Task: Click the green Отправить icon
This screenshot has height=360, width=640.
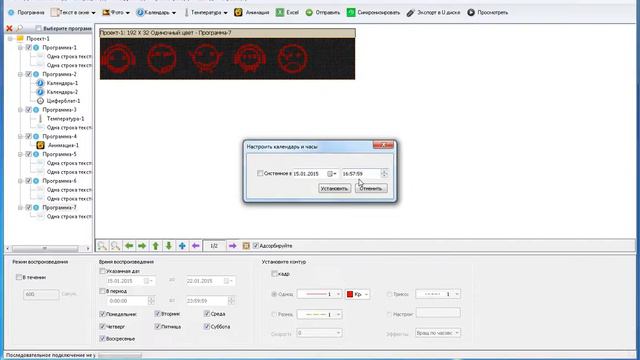Action: click(309, 13)
